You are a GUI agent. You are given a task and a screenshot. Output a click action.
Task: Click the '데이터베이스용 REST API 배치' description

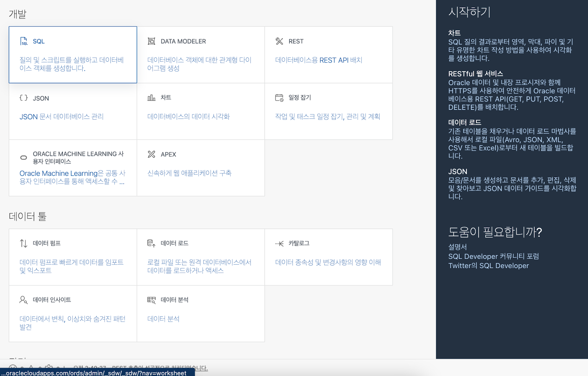319,60
